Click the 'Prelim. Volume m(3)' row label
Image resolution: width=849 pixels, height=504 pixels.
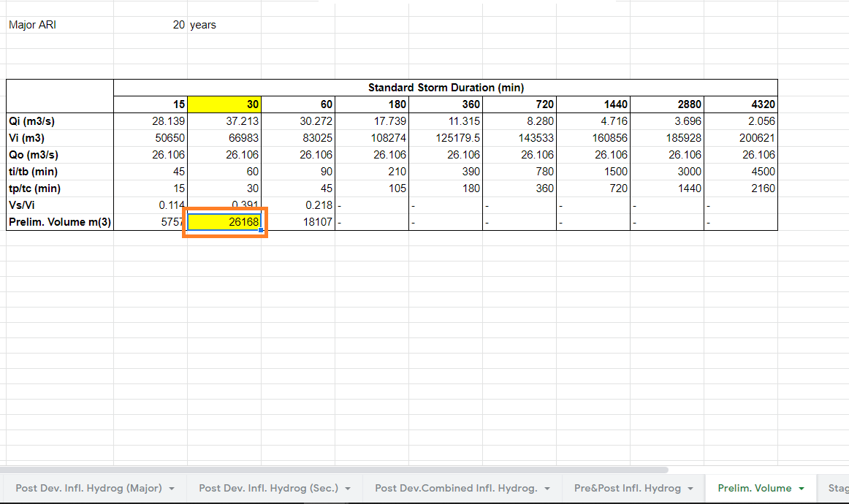click(x=60, y=222)
